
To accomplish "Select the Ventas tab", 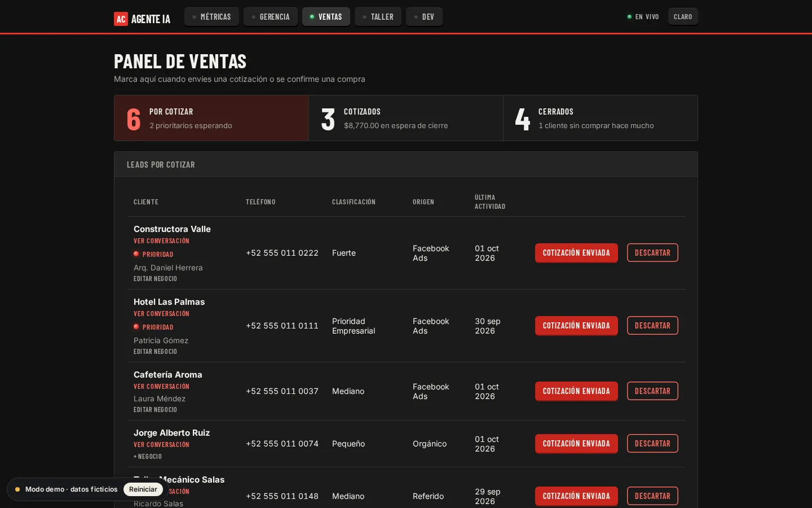I will click(x=326, y=17).
